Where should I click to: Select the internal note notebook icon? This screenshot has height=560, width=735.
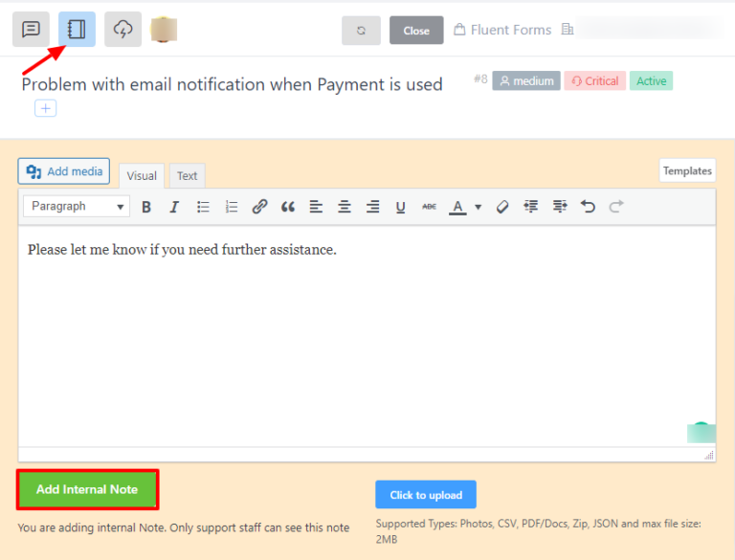(77, 30)
